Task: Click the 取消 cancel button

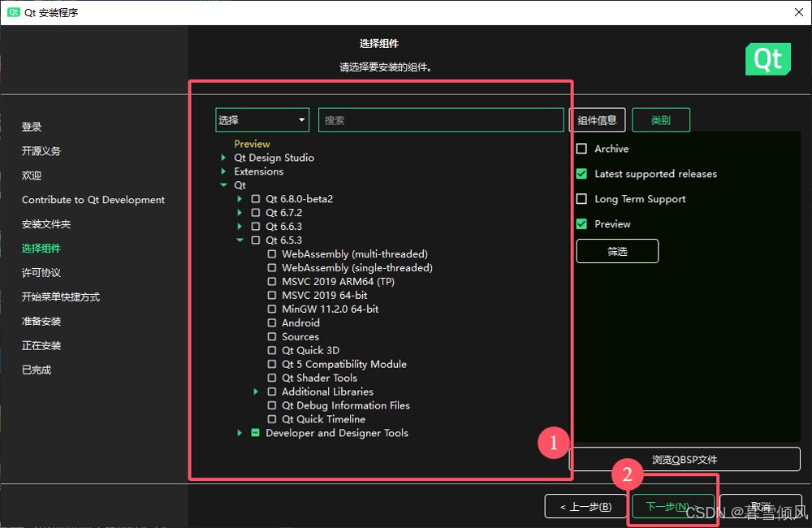Action: tap(761, 506)
